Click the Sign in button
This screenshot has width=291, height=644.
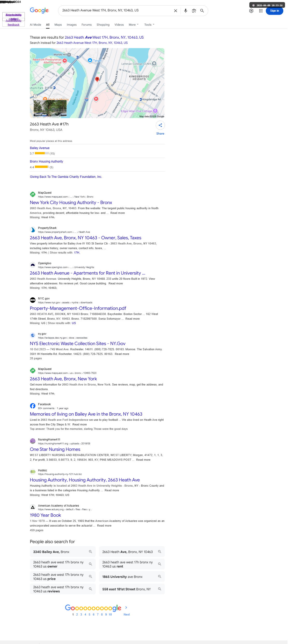[274, 11]
